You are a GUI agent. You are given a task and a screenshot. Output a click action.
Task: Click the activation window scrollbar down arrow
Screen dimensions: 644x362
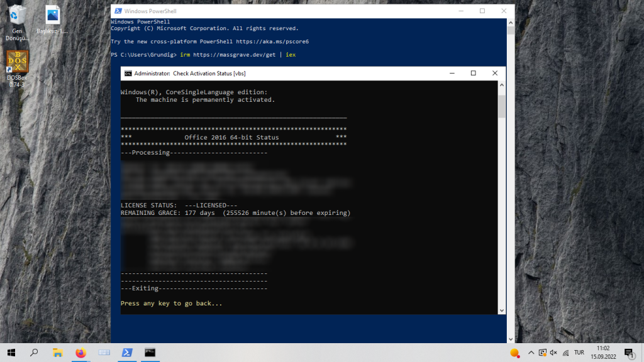501,310
